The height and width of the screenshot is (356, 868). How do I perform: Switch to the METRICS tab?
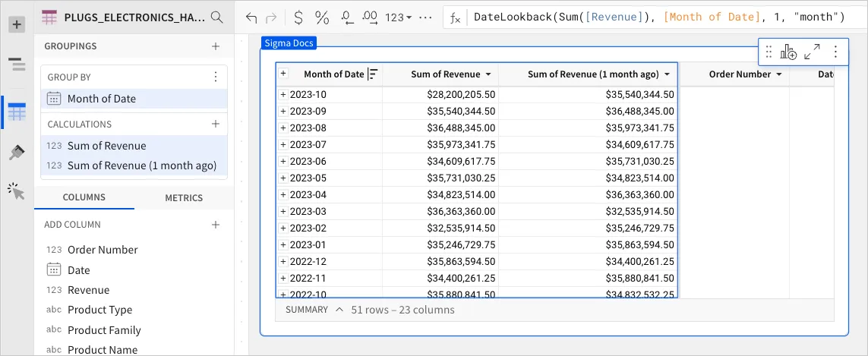coord(184,197)
